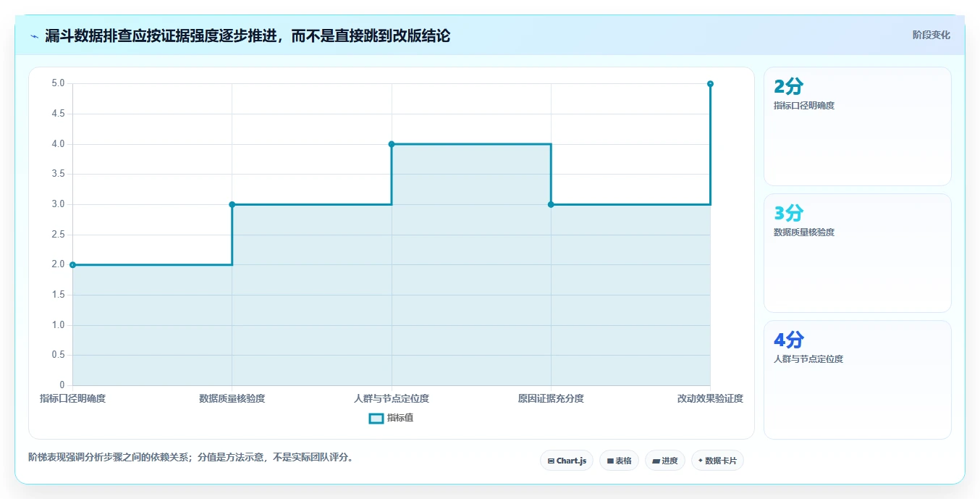
Task: Click the progress icon in 进度 tag
Action: pos(656,461)
